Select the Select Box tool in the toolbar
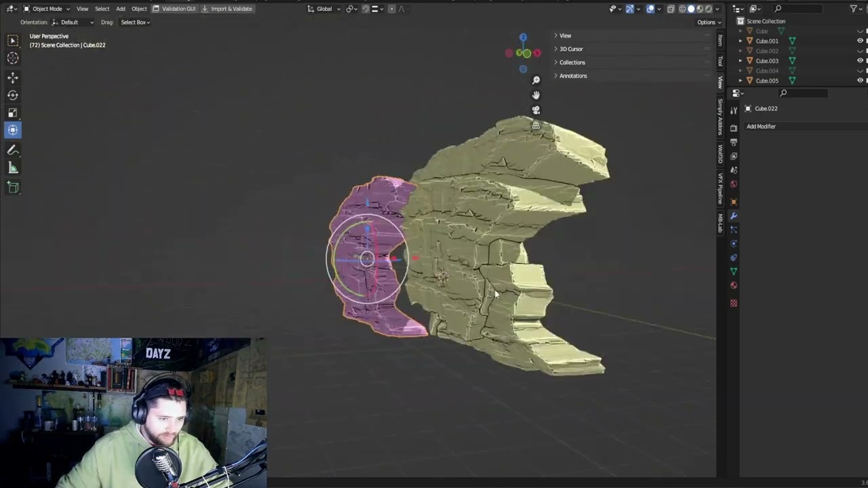The width and height of the screenshot is (868, 488). point(13,41)
